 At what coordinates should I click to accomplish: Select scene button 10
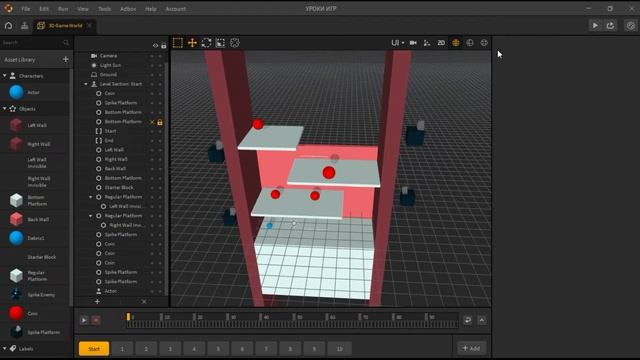pyautogui.click(x=340, y=349)
